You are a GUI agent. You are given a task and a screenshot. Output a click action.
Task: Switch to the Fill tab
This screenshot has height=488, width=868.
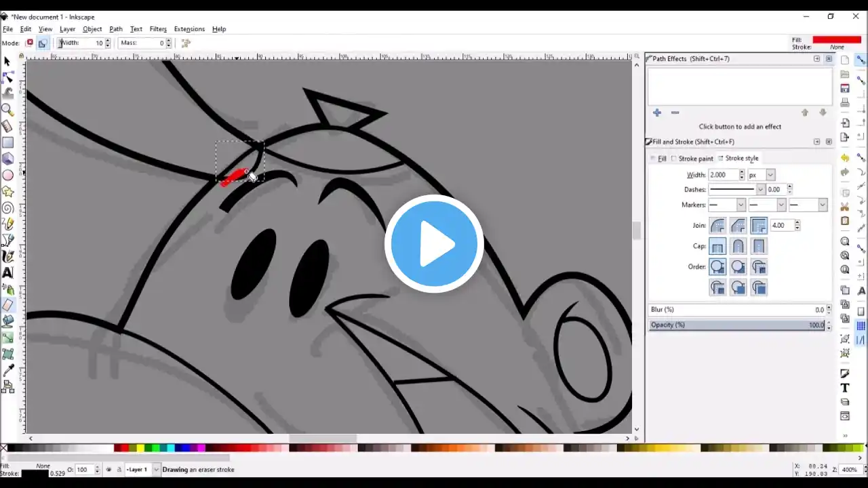658,159
